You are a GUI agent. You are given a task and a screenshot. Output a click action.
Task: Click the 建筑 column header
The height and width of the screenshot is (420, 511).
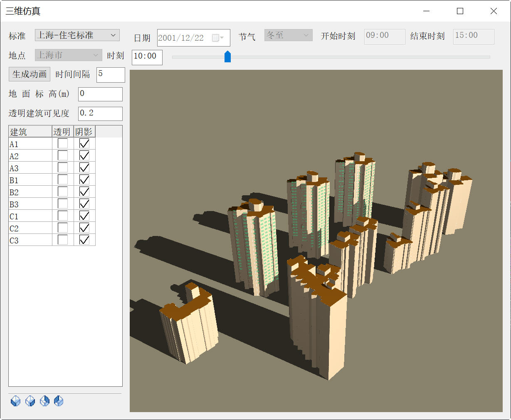pos(30,132)
